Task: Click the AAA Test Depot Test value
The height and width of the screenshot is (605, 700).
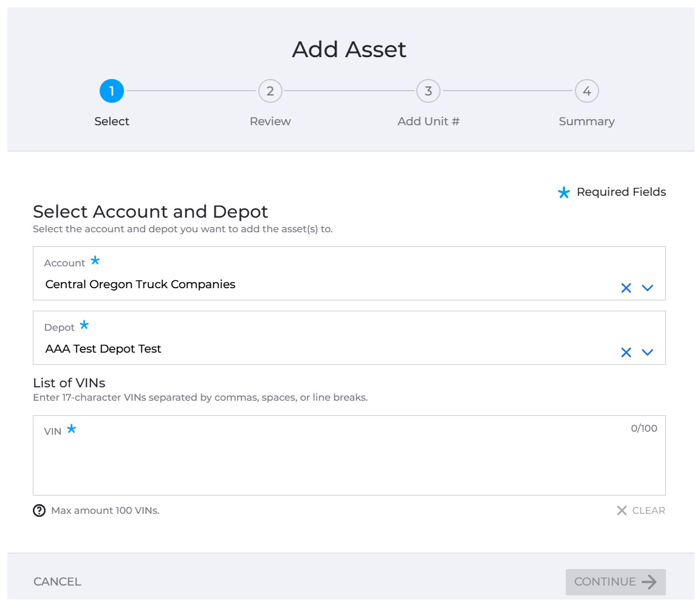Action: point(103,349)
